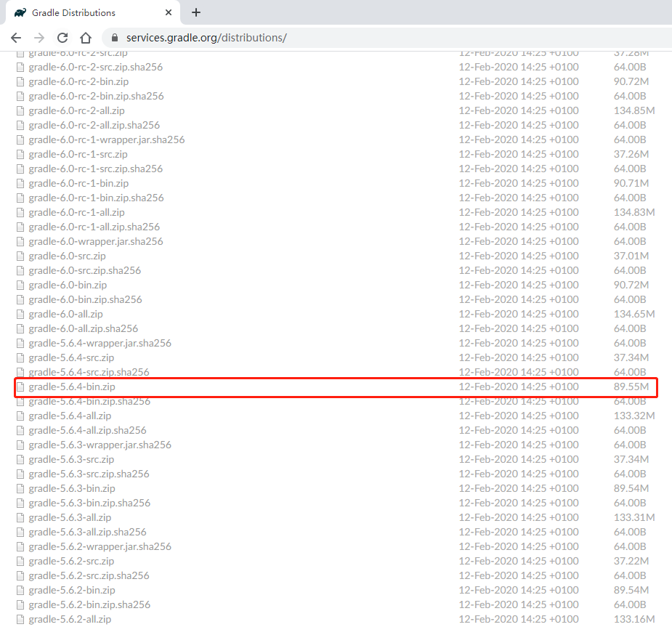Image resolution: width=672 pixels, height=627 pixels.
Task: Click file icon beside gradle-5.6.4-all.zip
Action: [20, 416]
